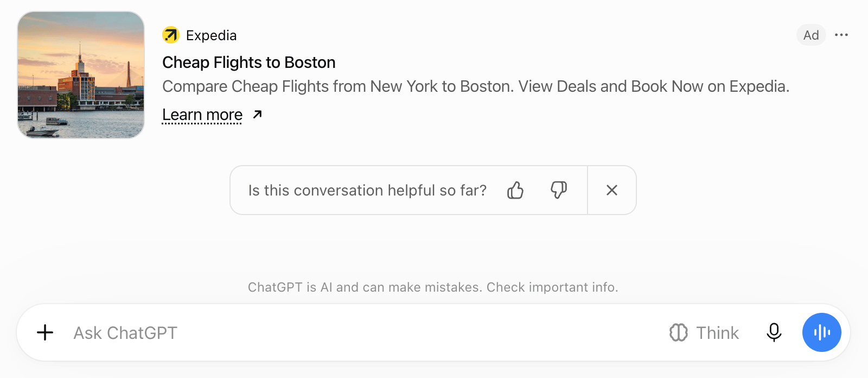Open the Boston skyline ad thumbnail
This screenshot has height=378, width=868.
pyautogui.click(x=81, y=75)
